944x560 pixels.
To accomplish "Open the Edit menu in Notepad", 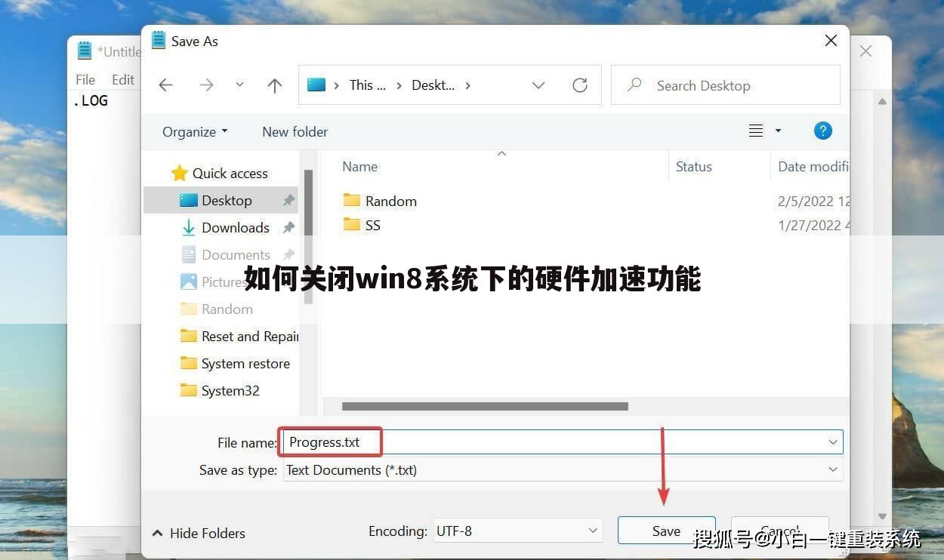I will (123, 78).
